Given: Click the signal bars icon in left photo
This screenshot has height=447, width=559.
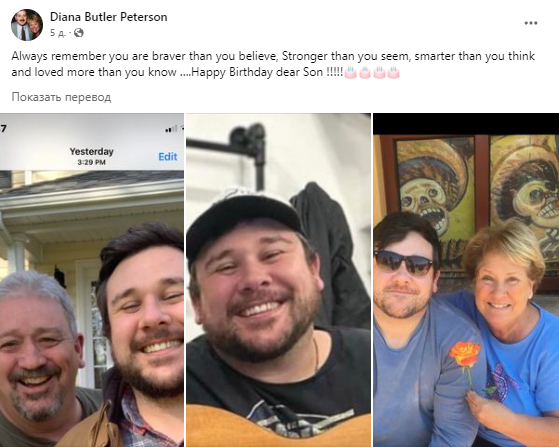Looking at the screenshot, I should pyautogui.click(x=171, y=129).
